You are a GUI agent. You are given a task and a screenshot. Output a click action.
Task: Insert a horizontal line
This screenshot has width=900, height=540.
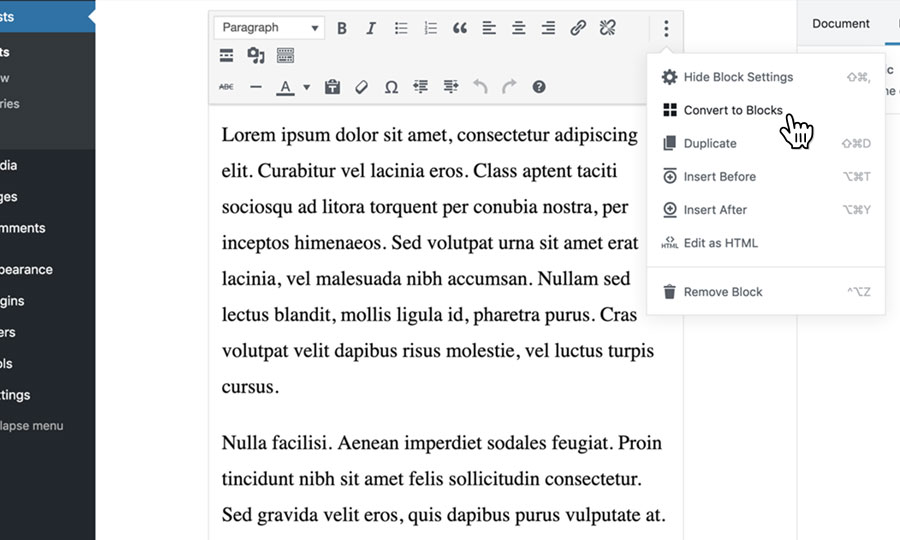pyautogui.click(x=256, y=87)
